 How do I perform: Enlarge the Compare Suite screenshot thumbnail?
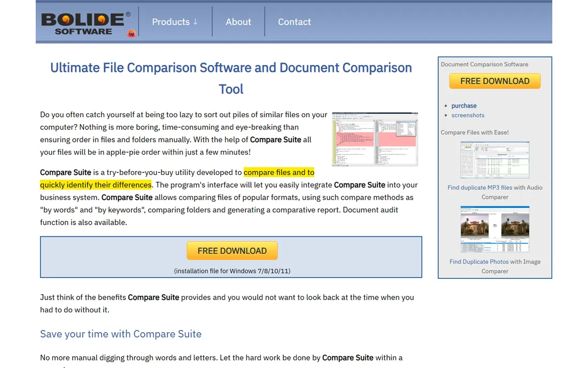375,139
